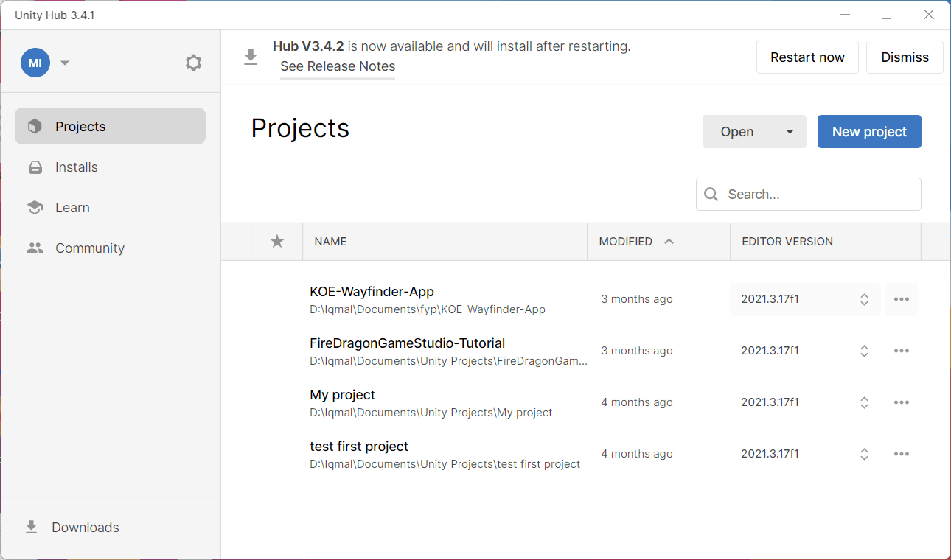Expand the Open button dropdown arrow
The height and width of the screenshot is (560, 951).
pos(790,132)
